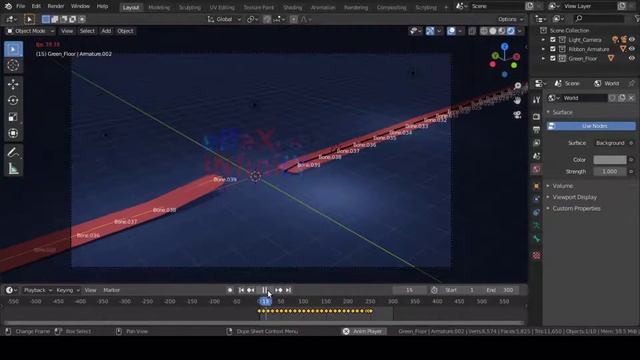Select the Rotate tool
Image resolution: width=640 pixels, height=360 pixels.
pyautogui.click(x=13, y=100)
